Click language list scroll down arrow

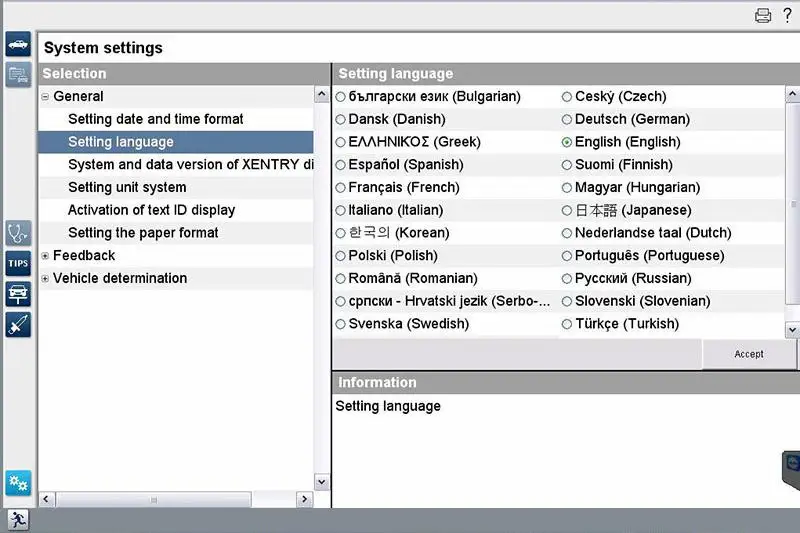[792, 330]
